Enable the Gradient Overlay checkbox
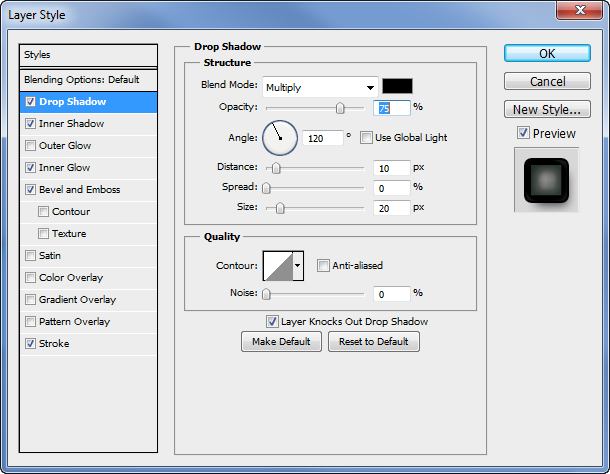 [30, 300]
